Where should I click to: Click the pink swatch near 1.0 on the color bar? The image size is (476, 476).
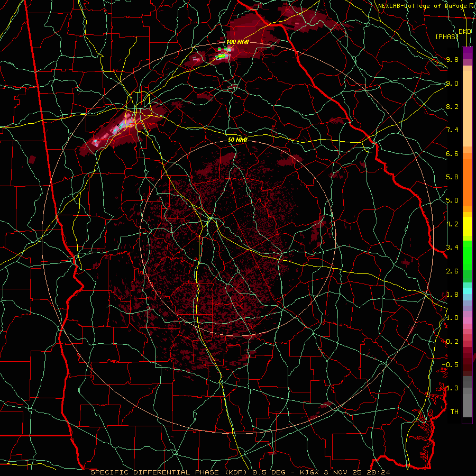[467, 321]
